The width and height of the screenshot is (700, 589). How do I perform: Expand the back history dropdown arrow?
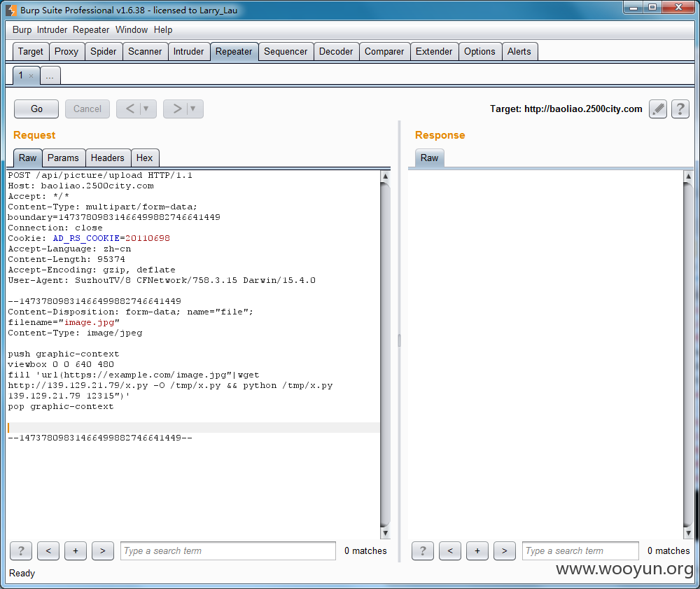(x=146, y=109)
